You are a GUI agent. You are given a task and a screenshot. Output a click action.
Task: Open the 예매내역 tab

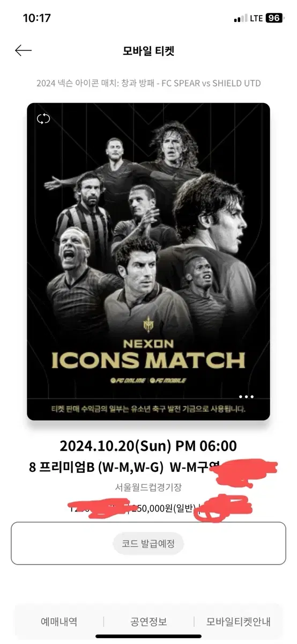click(59, 622)
